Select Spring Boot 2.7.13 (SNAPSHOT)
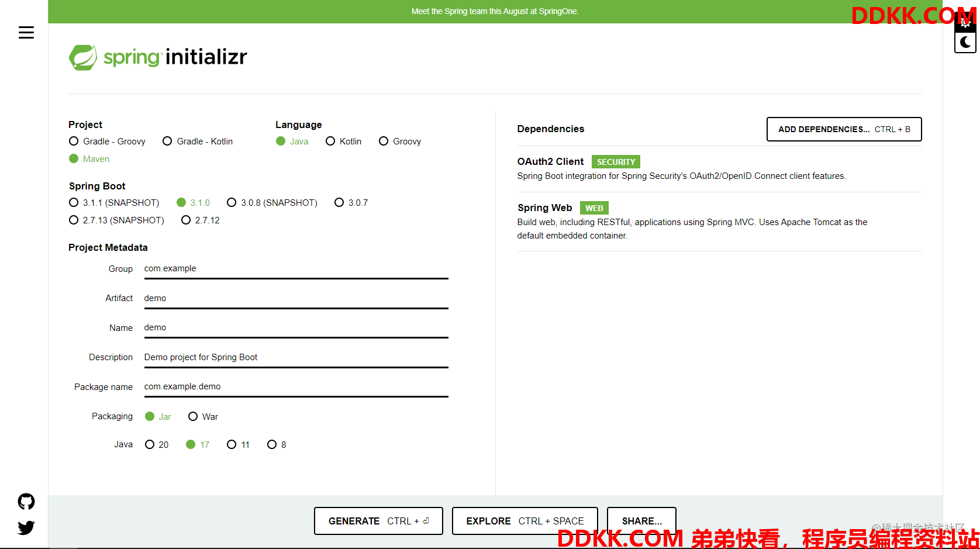Image resolution: width=980 pixels, height=549 pixels. click(x=116, y=220)
